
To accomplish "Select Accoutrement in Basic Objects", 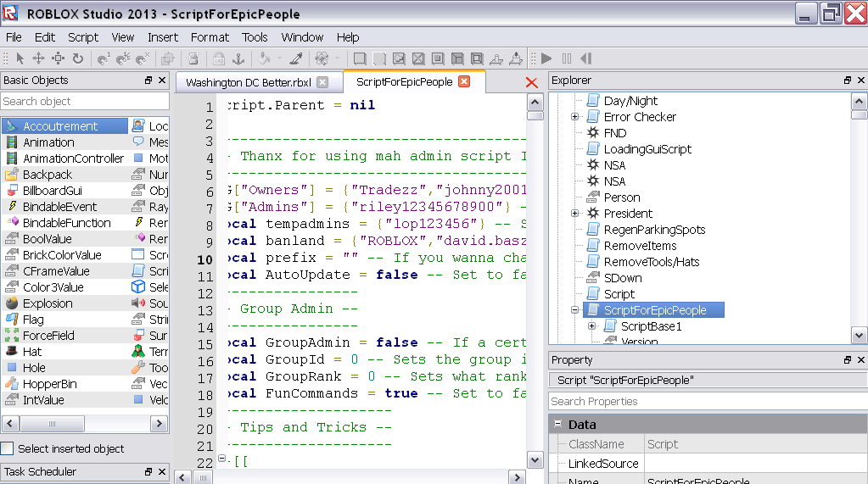I will coord(64,126).
